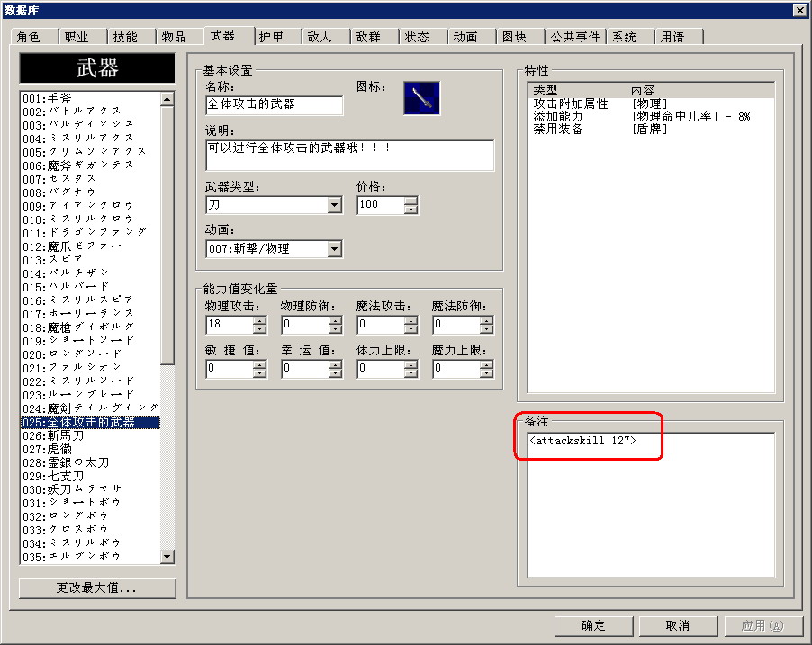Click the weapon list scroll-up arrow
This screenshot has width=812, height=645.
(167, 99)
